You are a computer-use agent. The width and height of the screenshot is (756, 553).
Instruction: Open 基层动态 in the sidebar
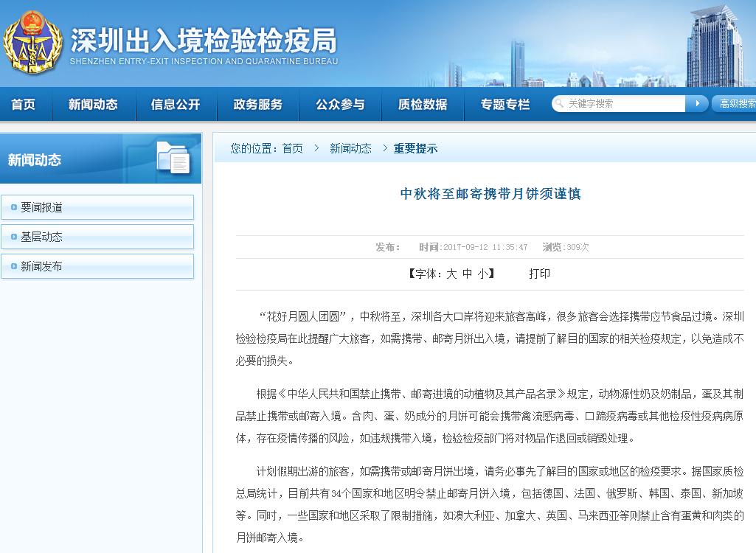(x=97, y=237)
